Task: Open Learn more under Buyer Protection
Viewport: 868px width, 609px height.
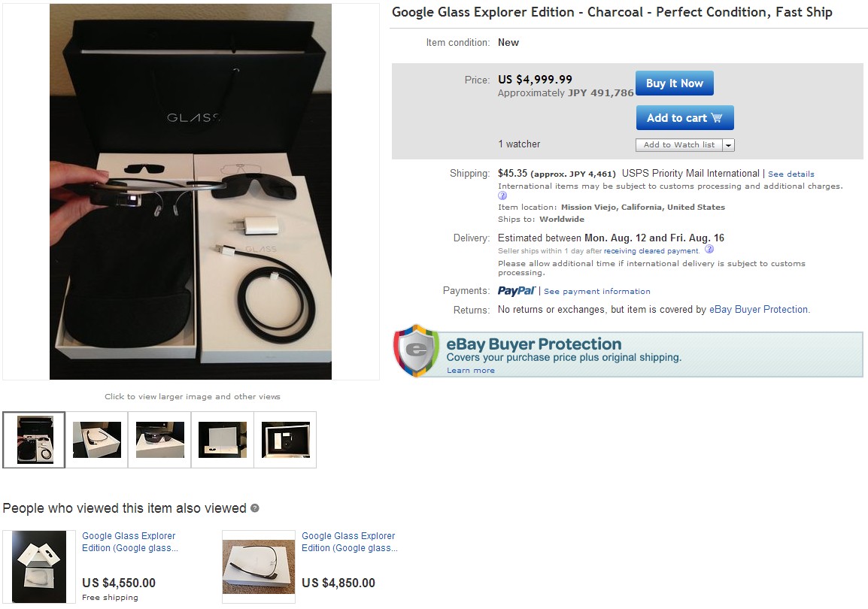Action: (470, 371)
